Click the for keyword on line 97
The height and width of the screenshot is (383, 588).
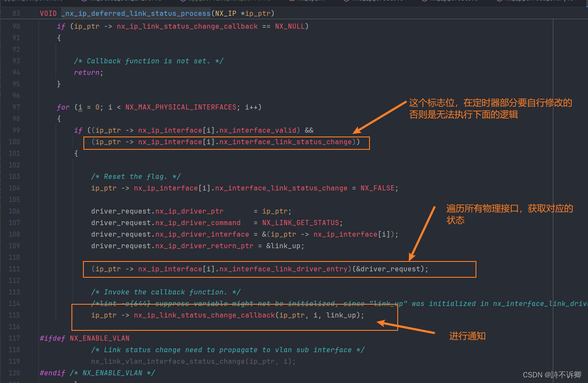(x=63, y=107)
